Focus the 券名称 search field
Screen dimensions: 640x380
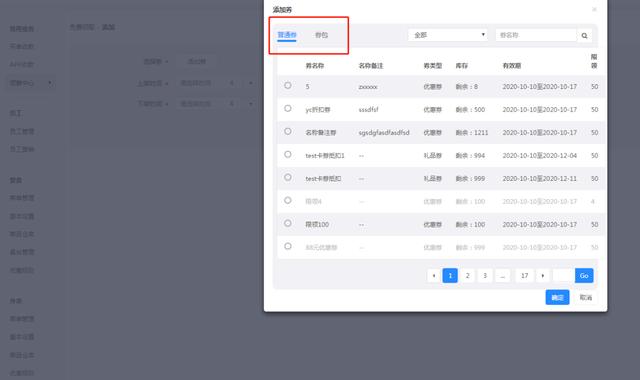(536, 35)
